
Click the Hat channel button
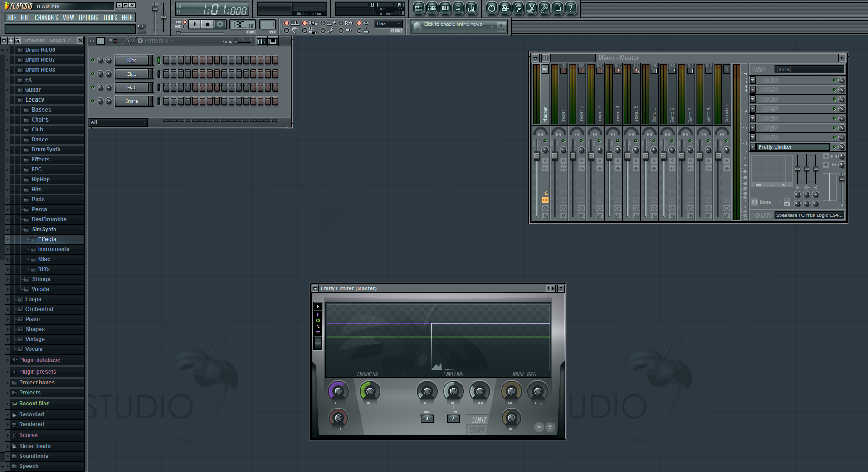click(x=132, y=88)
